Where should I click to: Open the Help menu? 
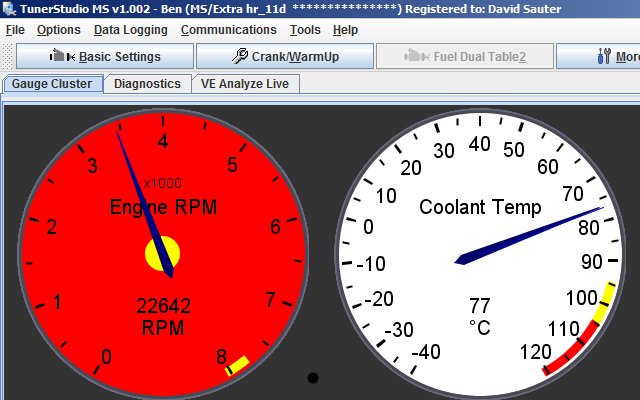(345, 30)
